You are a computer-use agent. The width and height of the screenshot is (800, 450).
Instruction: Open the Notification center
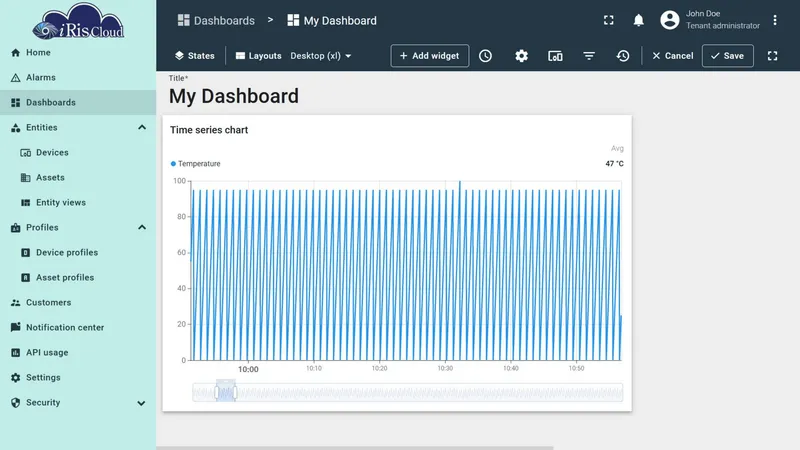click(78, 328)
